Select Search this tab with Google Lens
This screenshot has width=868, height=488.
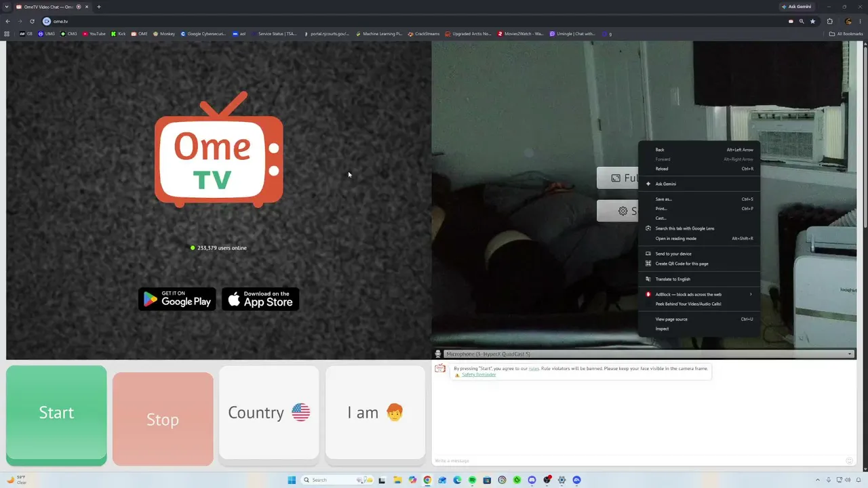tap(699, 228)
